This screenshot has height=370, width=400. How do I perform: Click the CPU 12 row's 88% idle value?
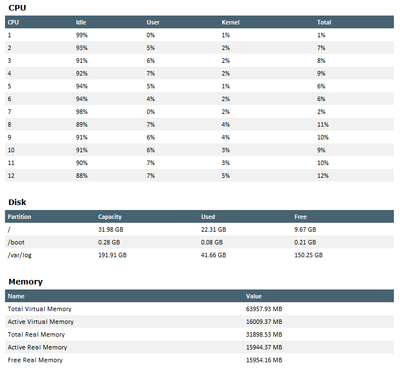click(82, 176)
